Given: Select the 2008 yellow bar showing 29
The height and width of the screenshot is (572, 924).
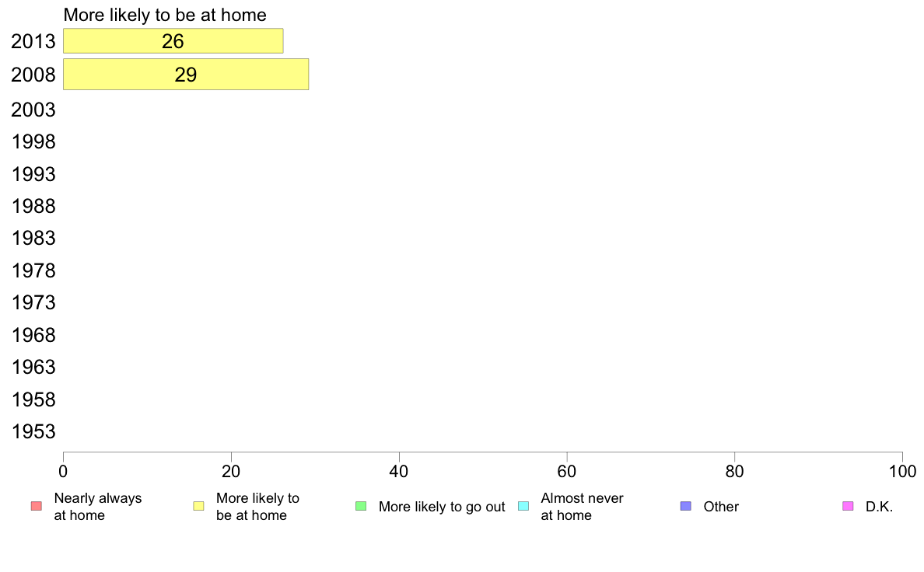Looking at the screenshot, I should 186,75.
